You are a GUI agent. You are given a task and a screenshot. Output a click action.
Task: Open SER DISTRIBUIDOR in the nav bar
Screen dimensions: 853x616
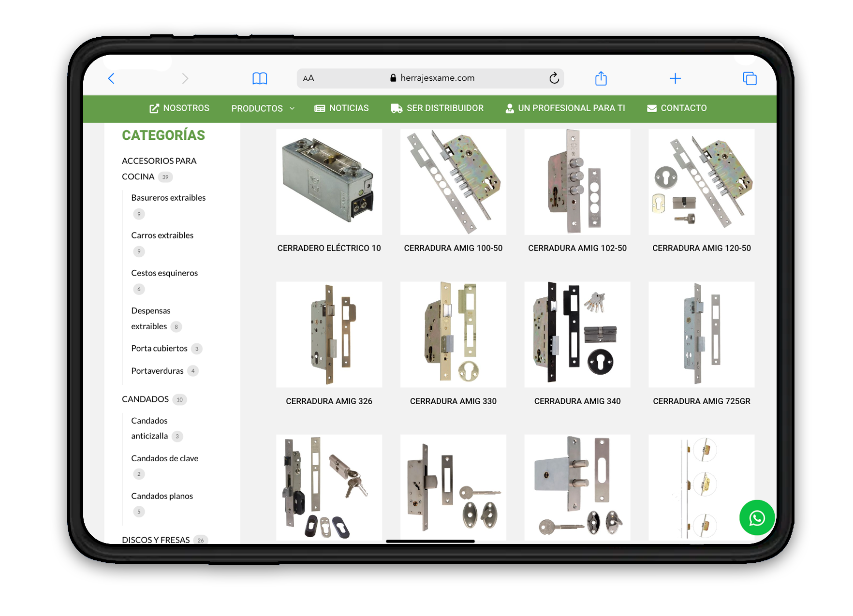pos(437,108)
